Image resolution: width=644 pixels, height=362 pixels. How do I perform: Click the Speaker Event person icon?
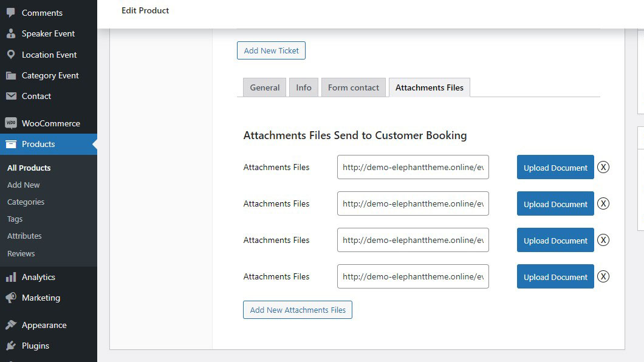click(11, 33)
